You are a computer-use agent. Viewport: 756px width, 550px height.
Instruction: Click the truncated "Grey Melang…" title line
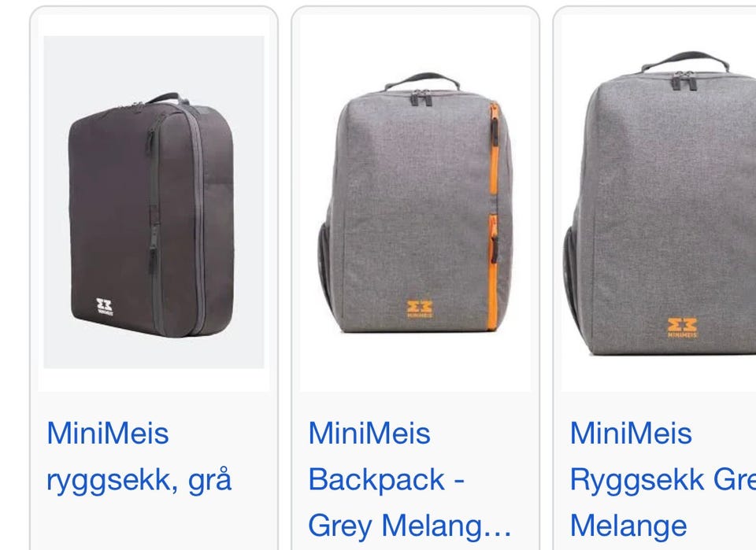(409, 526)
